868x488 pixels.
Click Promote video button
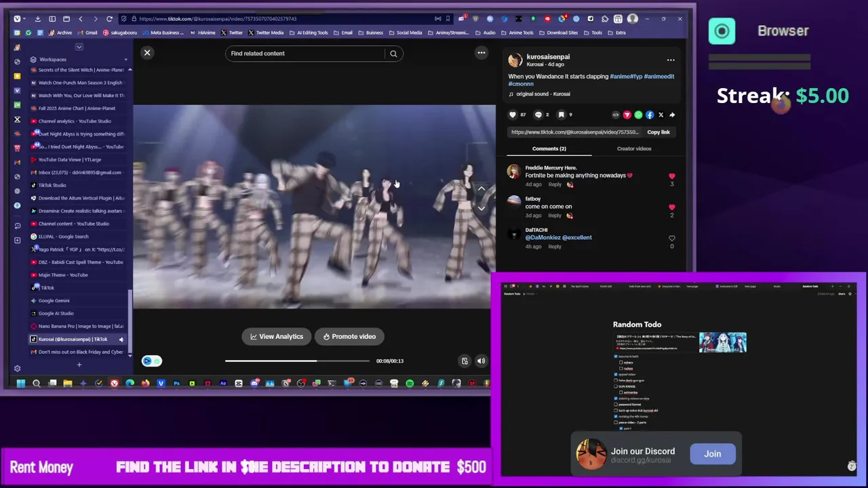[x=349, y=337]
